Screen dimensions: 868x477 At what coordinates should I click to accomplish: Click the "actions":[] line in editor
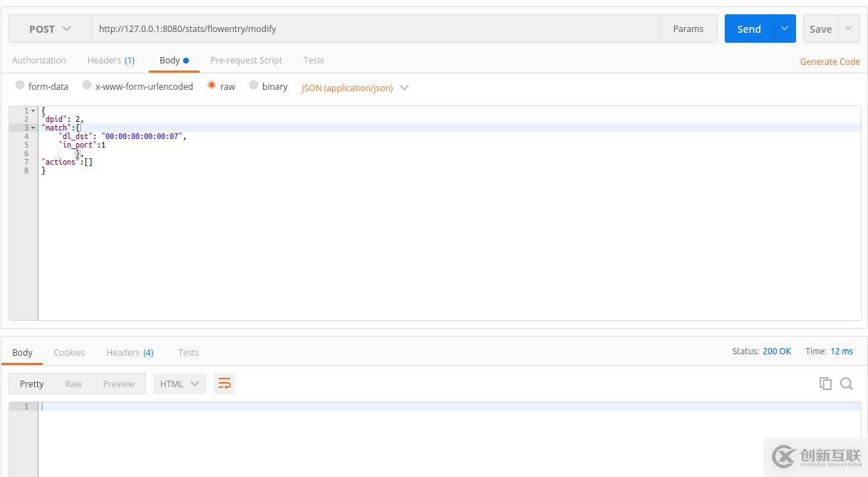67,162
